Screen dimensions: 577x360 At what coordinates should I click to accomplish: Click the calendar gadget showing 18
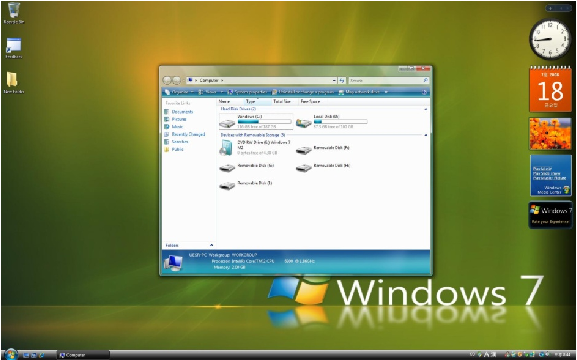551,89
